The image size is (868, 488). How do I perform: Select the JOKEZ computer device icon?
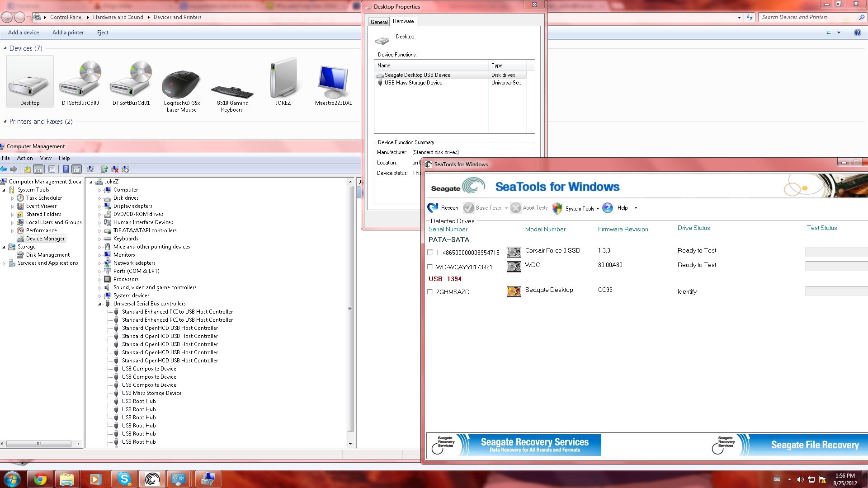[283, 82]
